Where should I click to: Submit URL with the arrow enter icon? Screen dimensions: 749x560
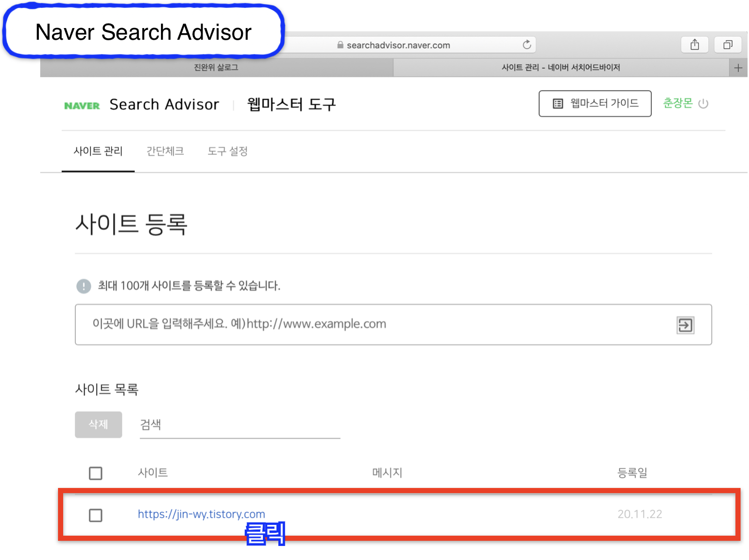[685, 325]
